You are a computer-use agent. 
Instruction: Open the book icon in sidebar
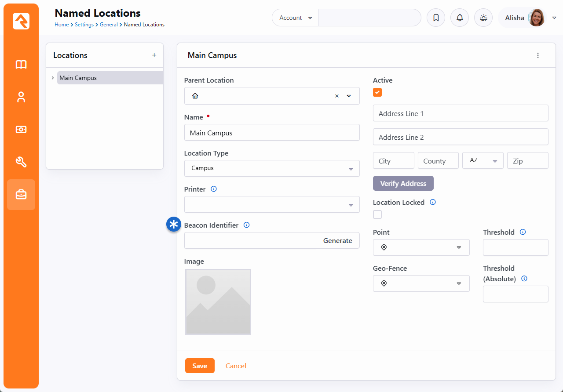coord(21,65)
